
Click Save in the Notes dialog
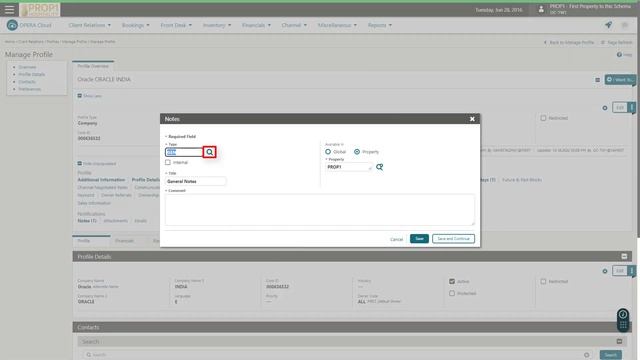click(x=419, y=239)
